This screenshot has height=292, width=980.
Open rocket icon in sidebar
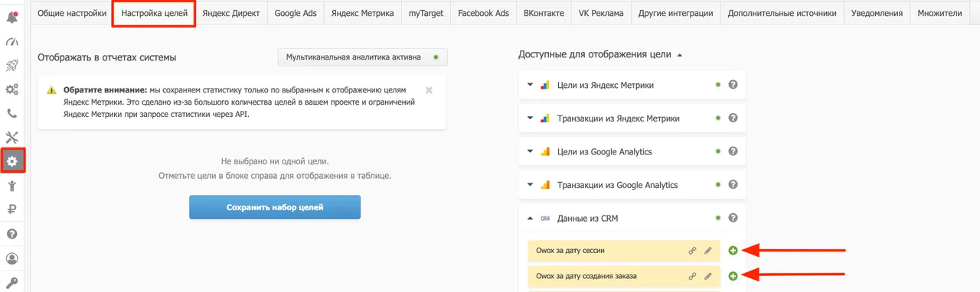(12, 65)
